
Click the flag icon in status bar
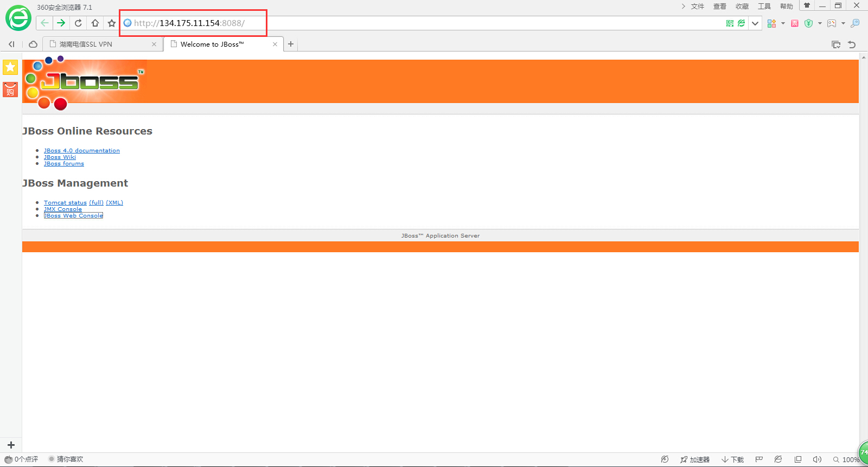tap(759, 459)
